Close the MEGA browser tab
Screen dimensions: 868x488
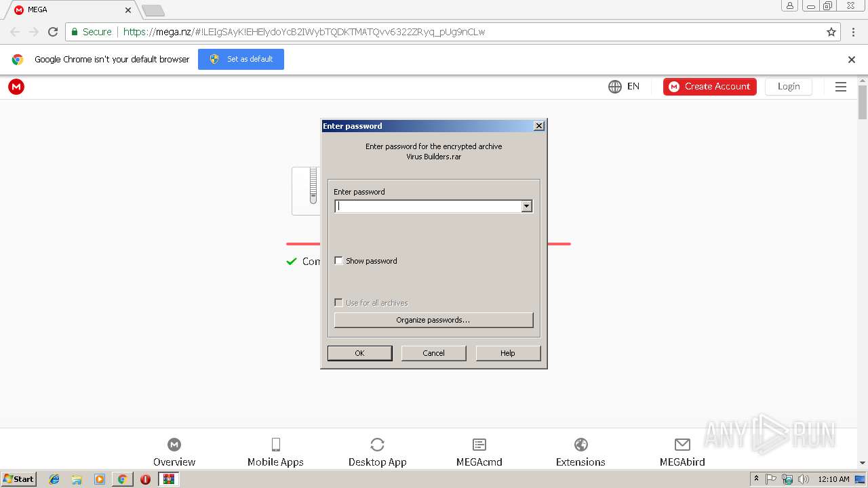point(127,10)
